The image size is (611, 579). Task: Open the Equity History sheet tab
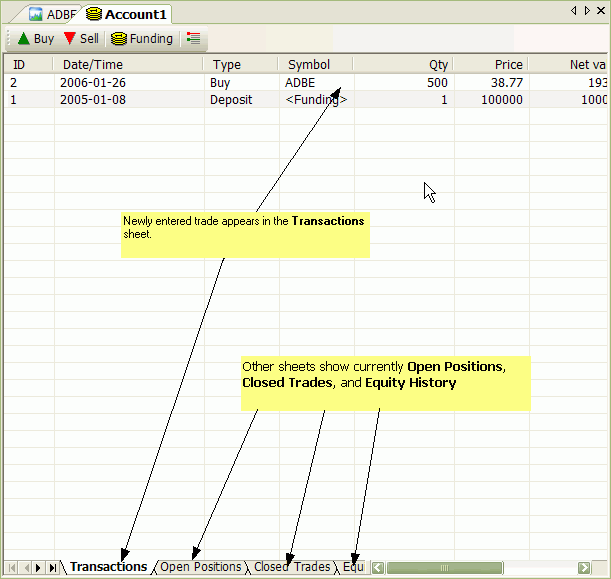353,567
